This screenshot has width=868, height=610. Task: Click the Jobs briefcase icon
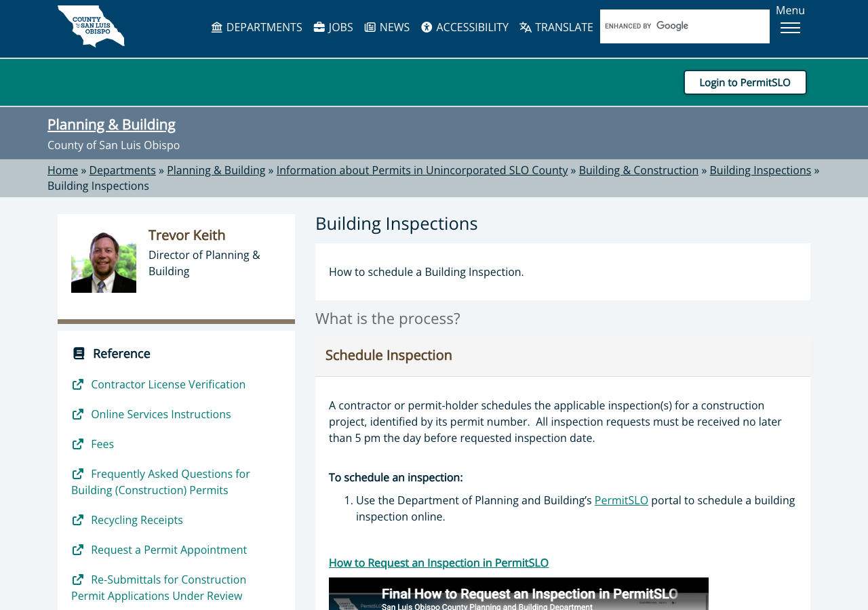point(319,27)
